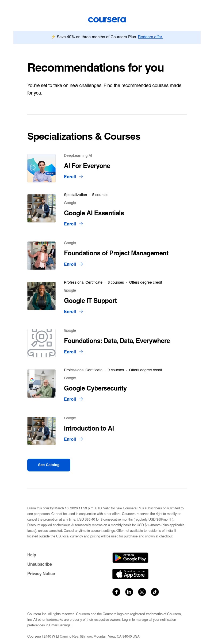Enroll in Google AI Essentials
This screenshot has height=644, width=214.
click(70, 224)
